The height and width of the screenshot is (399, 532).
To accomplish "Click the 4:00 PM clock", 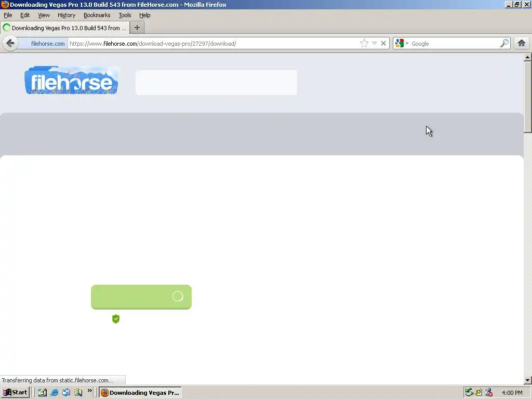I will click(512, 393).
